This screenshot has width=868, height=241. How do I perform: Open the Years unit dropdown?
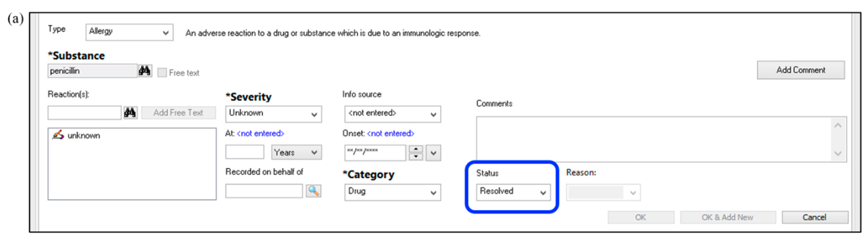click(x=296, y=152)
